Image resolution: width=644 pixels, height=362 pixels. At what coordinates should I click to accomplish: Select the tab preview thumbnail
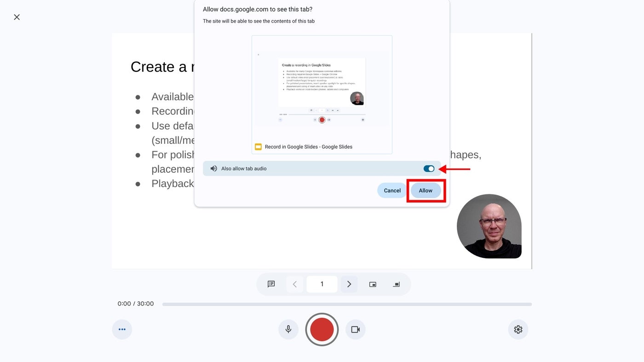point(322,95)
